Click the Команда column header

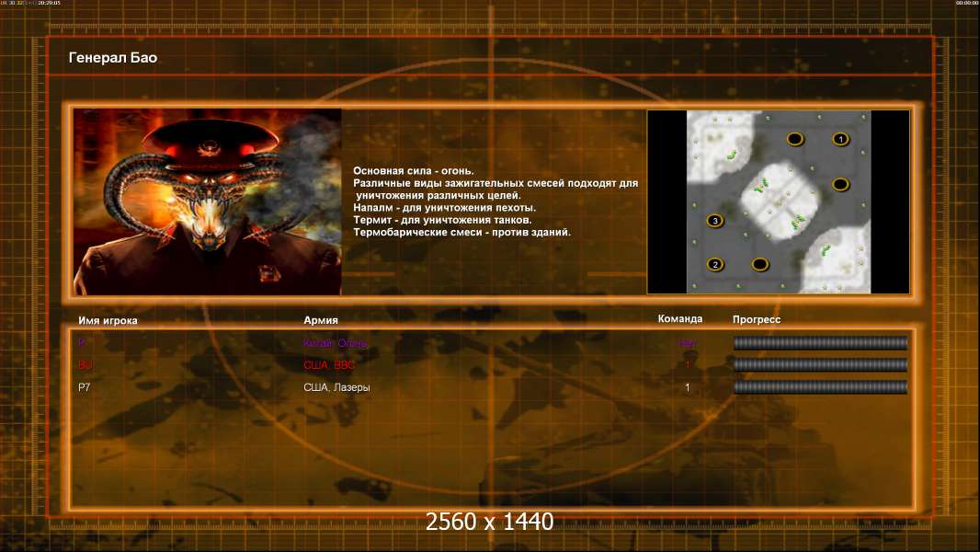(x=680, y=319)
